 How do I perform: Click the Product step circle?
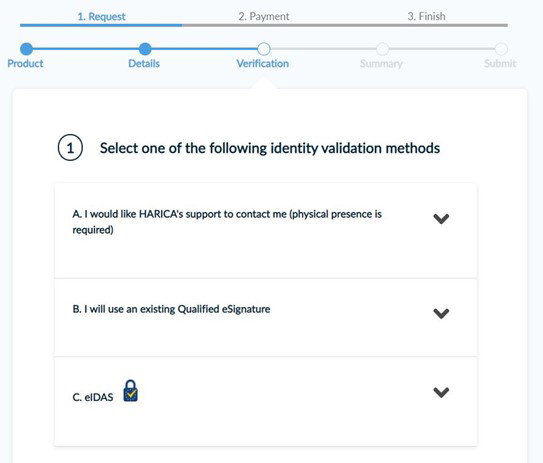coord(26,49)
